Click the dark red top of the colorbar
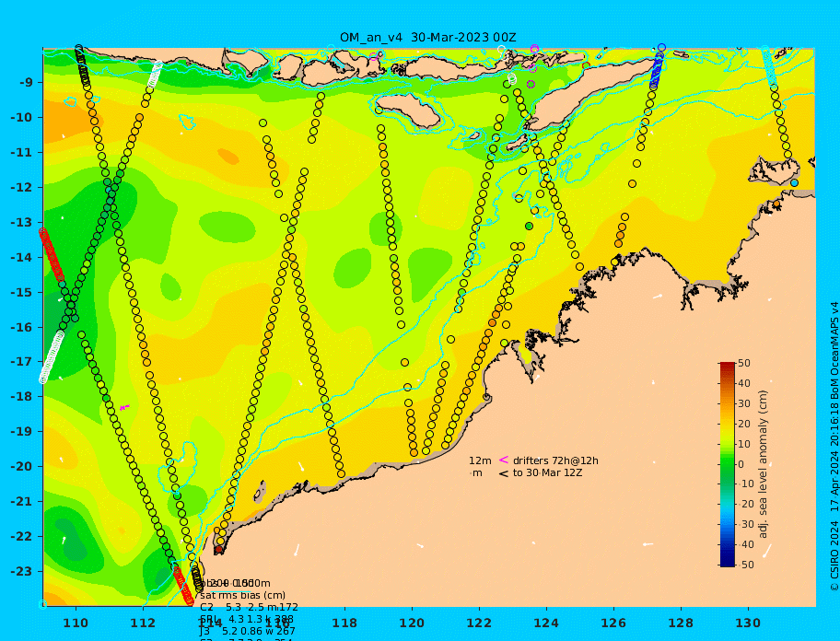Screen dimensions: 840x641 728,367
